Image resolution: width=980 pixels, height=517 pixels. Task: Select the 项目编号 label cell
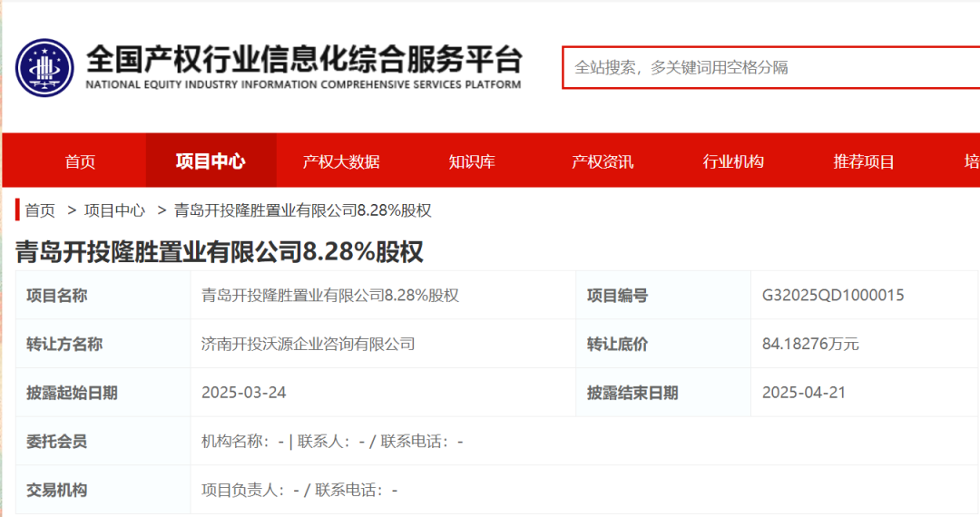coord(663,296)
